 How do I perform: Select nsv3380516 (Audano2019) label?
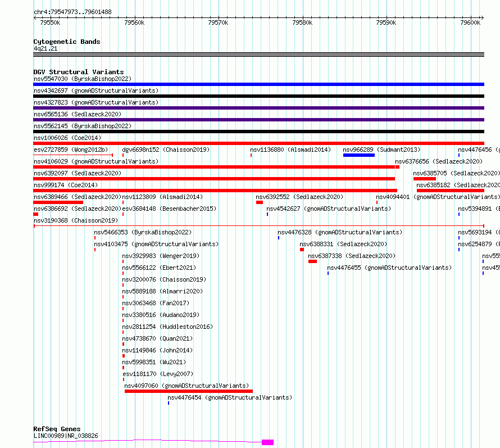pyautogui.click(x=161, y=315)
